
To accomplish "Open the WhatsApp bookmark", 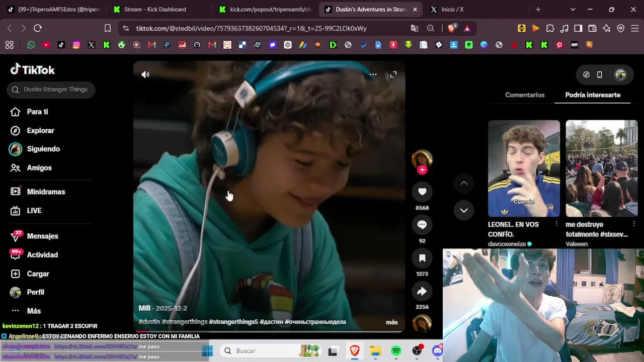I will tap(31, 45).
